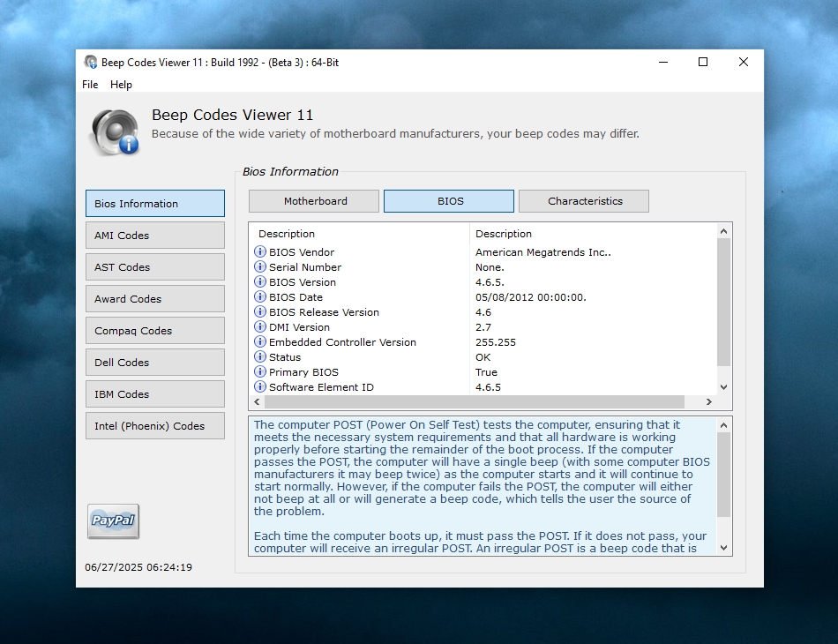838x644 pixels.
Task: Click the info icon beside BIOS Version
Action: [x=259, y=281]
